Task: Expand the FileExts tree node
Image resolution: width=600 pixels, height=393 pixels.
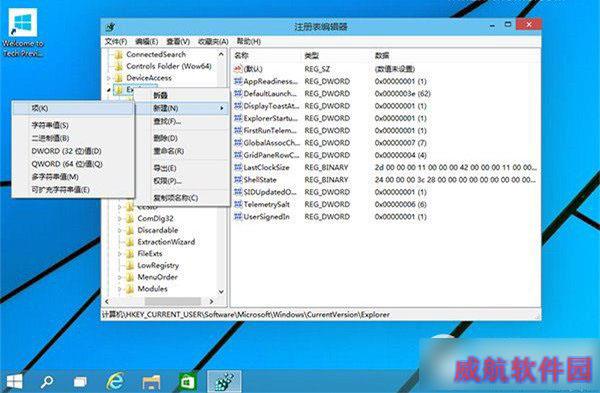Action: pos(120,254)
